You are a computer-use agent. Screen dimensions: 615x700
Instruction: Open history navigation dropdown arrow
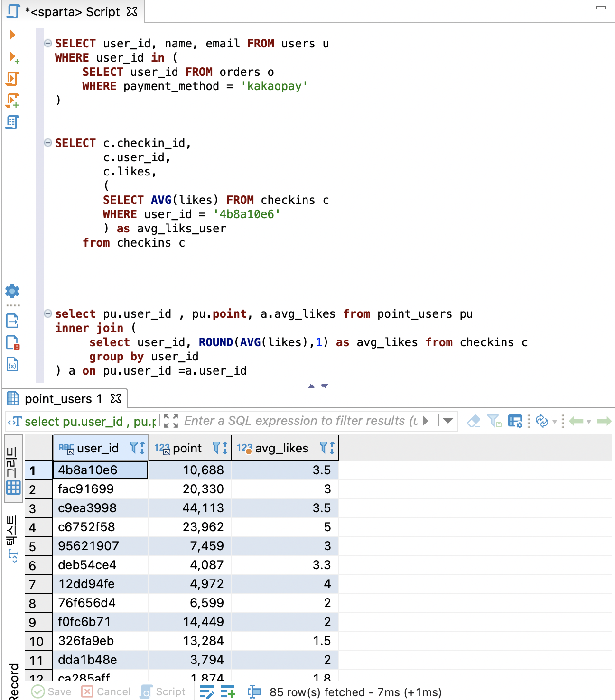[x=589, y=422]
